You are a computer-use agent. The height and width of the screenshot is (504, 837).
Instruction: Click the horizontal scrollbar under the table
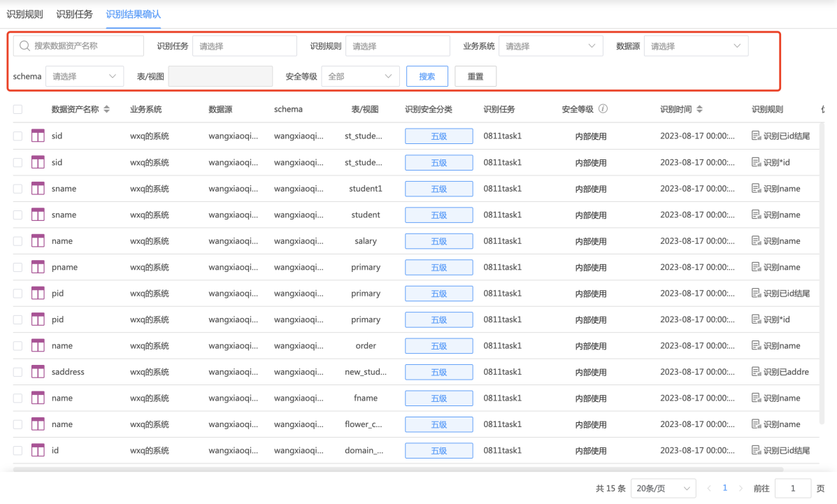(398, 469)
